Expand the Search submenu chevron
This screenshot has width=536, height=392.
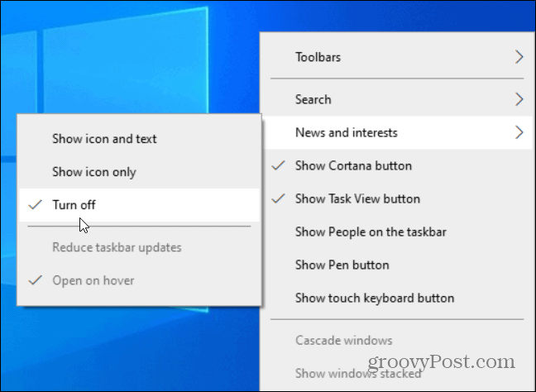click(x=519, y=99)
